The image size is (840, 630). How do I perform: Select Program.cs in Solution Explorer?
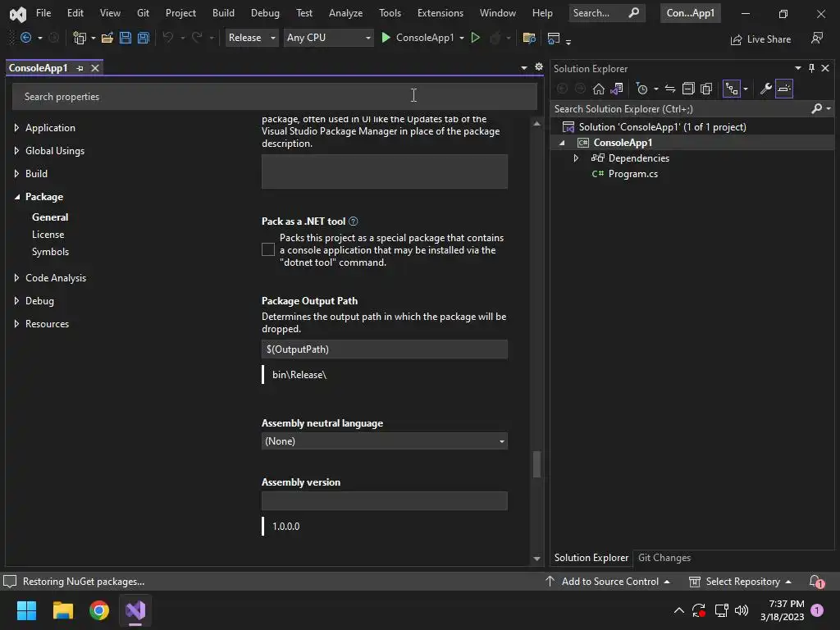tap(632, 174)
